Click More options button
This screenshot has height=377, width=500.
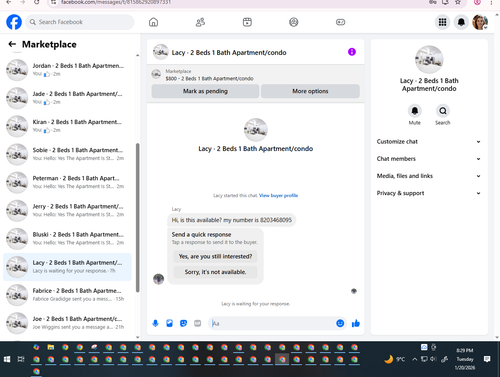coord(310,91)
